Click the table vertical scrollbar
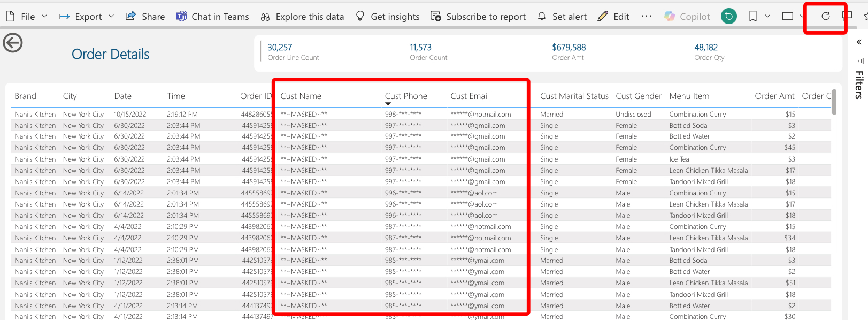Image resolution: width=868 pixels, height=320 pixels. point(834,102)
